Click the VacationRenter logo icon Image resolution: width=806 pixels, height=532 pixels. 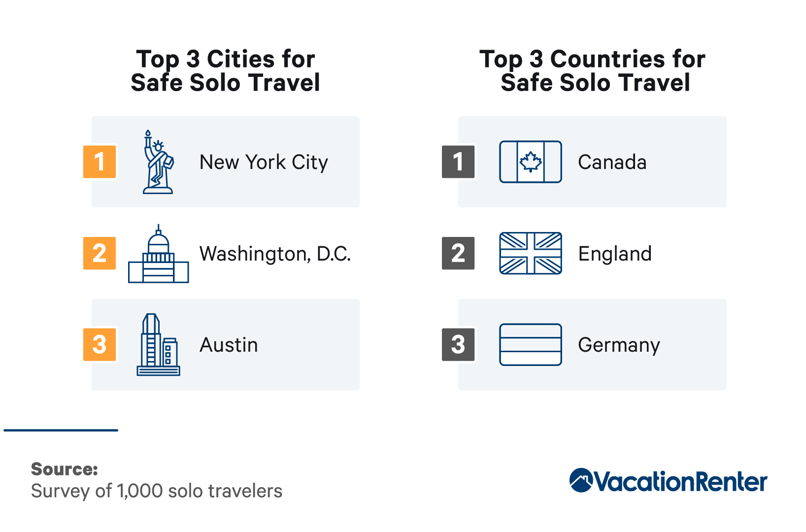point(581,480)
